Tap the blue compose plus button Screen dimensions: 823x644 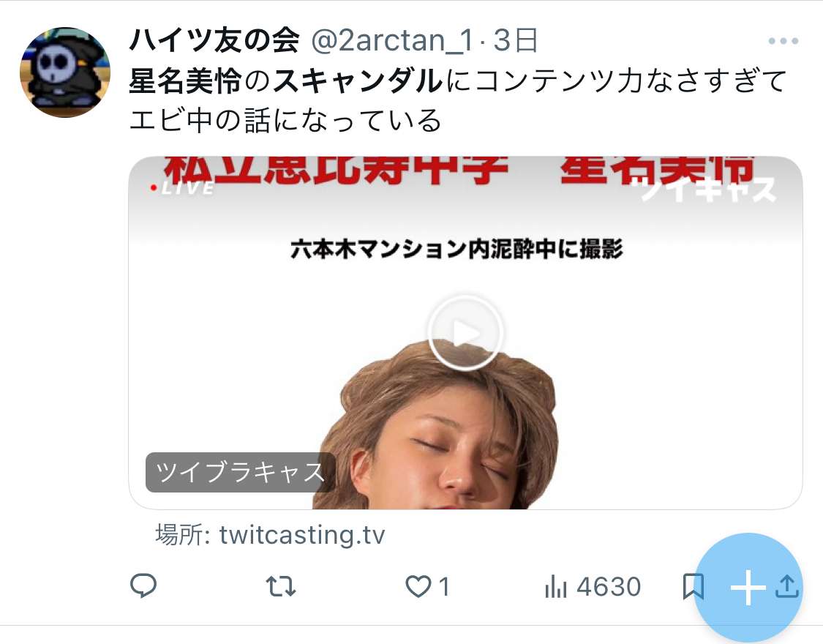748,588
